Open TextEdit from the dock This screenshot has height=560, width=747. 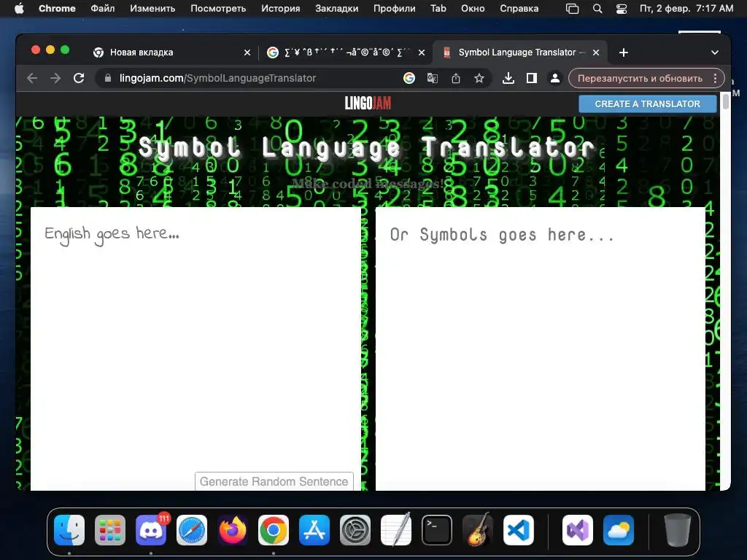click(396, 529)
